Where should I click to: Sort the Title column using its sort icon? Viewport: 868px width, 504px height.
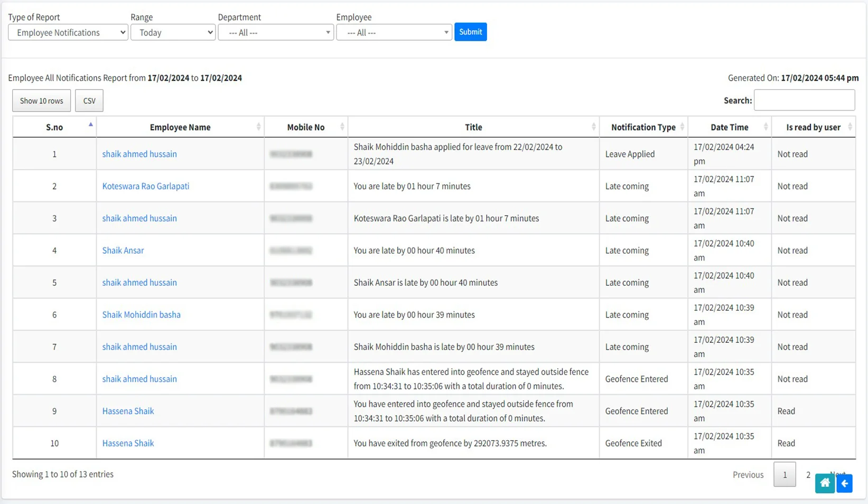click(x=593, y=126)
